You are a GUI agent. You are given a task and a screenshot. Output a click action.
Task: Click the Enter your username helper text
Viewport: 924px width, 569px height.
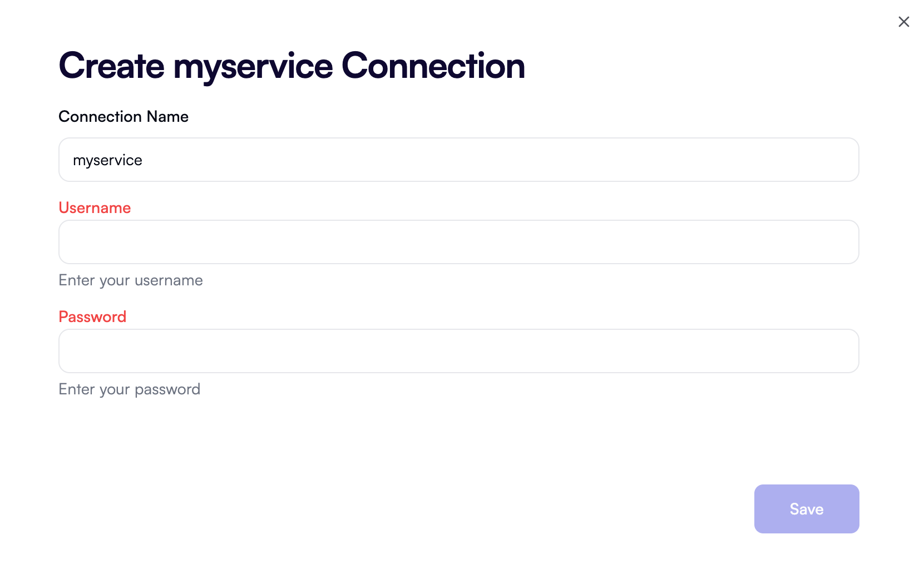(130, 280)
